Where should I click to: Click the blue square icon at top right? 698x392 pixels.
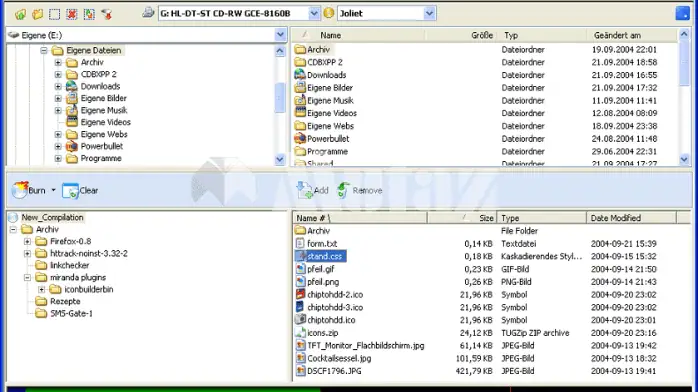(x=682, y=13)
